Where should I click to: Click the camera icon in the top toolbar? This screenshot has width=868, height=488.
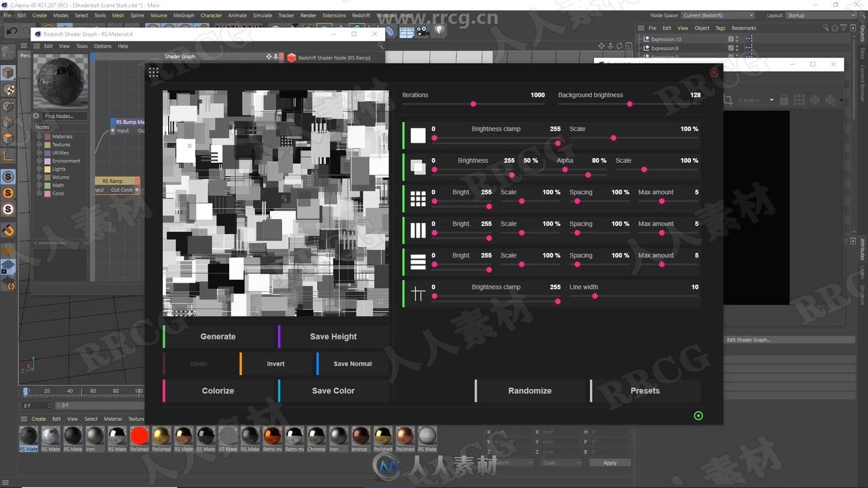tap(422, 30)
